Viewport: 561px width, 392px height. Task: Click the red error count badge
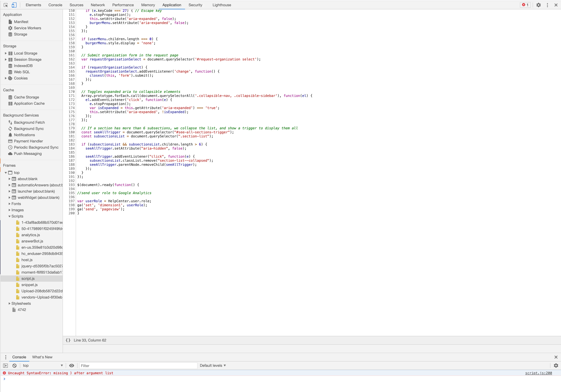tap(525, 5)
